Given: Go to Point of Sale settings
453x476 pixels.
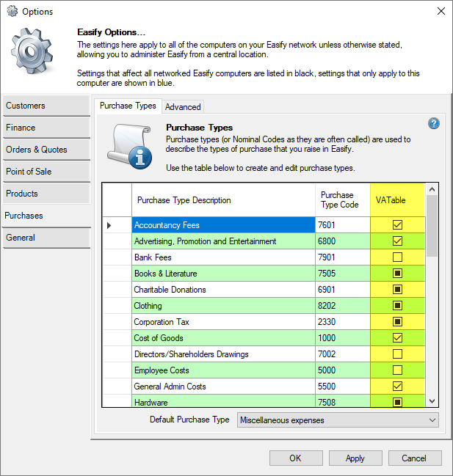Looking at the screenshot, I should [46, 172].
